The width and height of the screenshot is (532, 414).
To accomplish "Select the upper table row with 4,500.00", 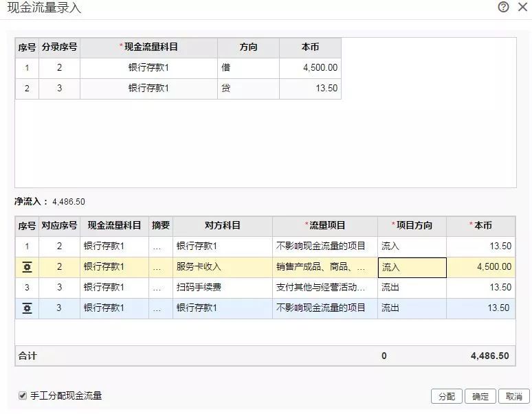I will [177, 68].
